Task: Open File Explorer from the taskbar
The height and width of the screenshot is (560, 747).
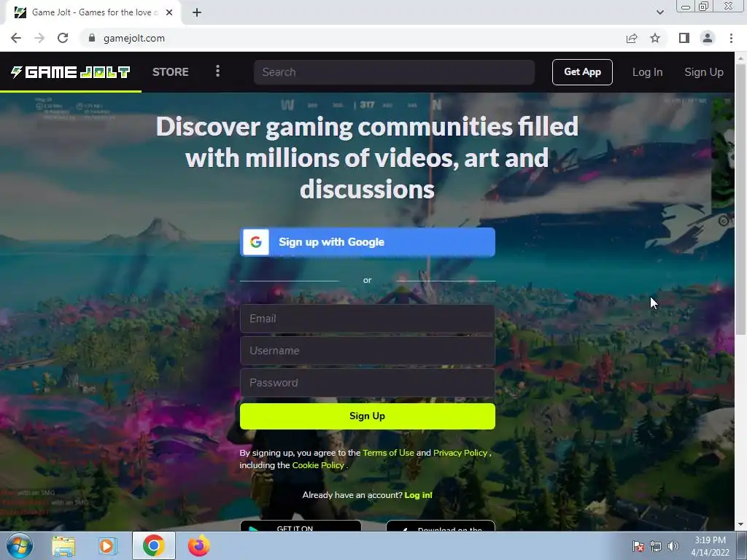Action: [63, 546]
